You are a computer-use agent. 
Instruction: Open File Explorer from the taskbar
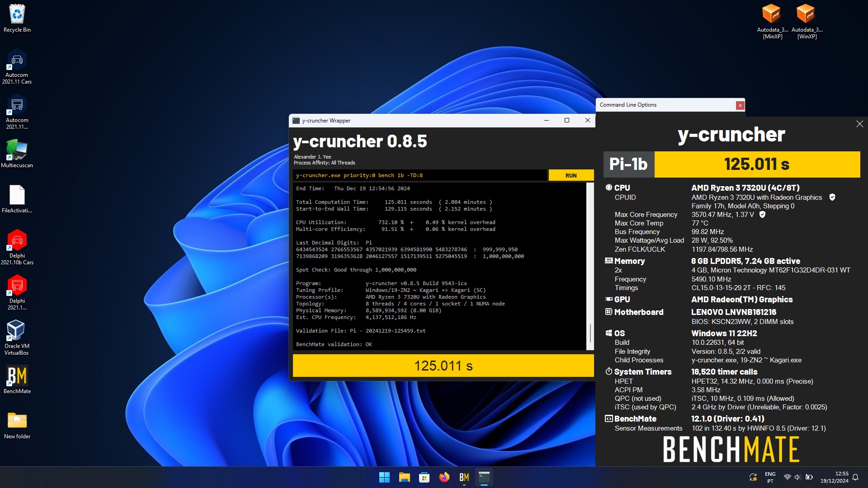pyautogui.click(x=404, y=477)
